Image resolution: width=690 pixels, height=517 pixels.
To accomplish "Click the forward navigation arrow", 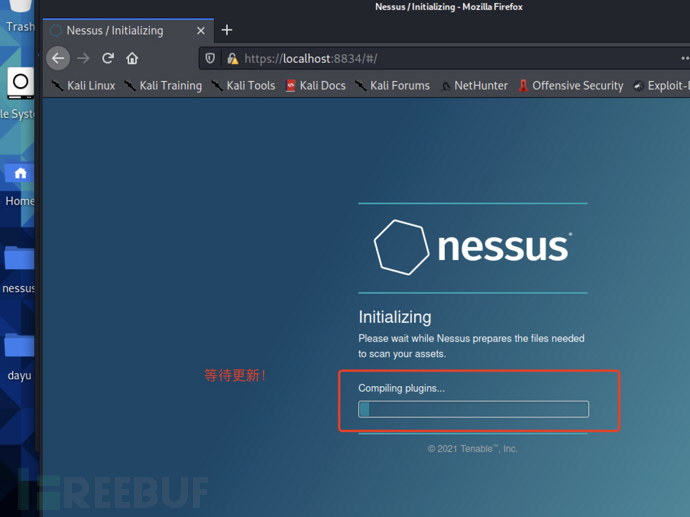I will pos(83,58).
